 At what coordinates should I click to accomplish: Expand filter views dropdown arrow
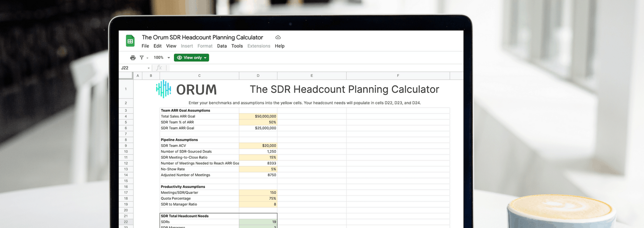pos(148,58)
